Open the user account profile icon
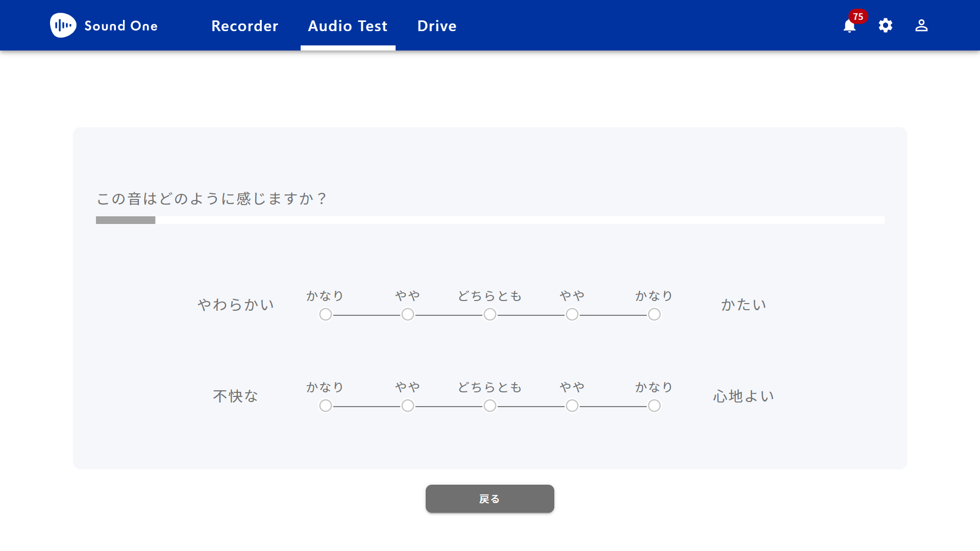The image size is (980, 551). pos(921,26)
